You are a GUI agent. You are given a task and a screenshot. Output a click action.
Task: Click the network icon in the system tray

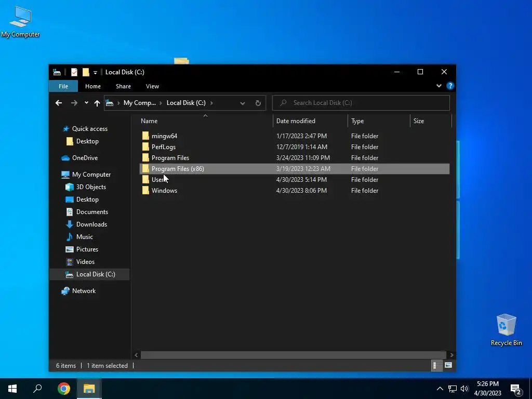click(x=453, y=389)
